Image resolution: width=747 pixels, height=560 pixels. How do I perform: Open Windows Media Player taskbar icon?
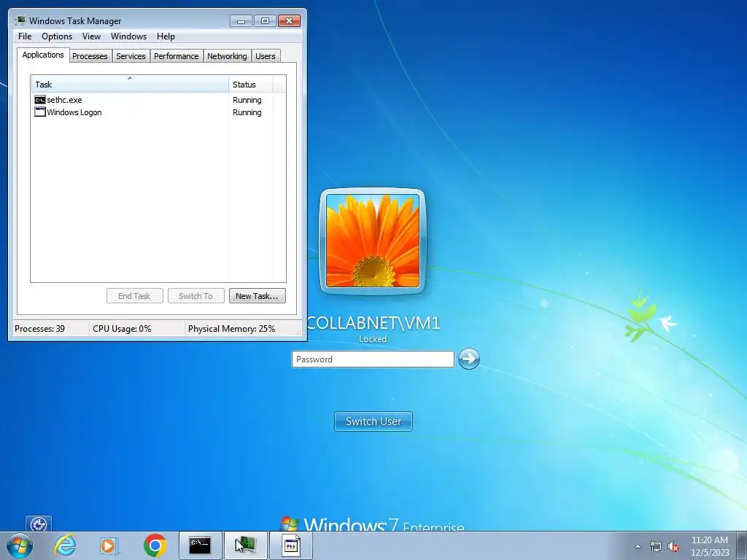click(x=109, y=545)
